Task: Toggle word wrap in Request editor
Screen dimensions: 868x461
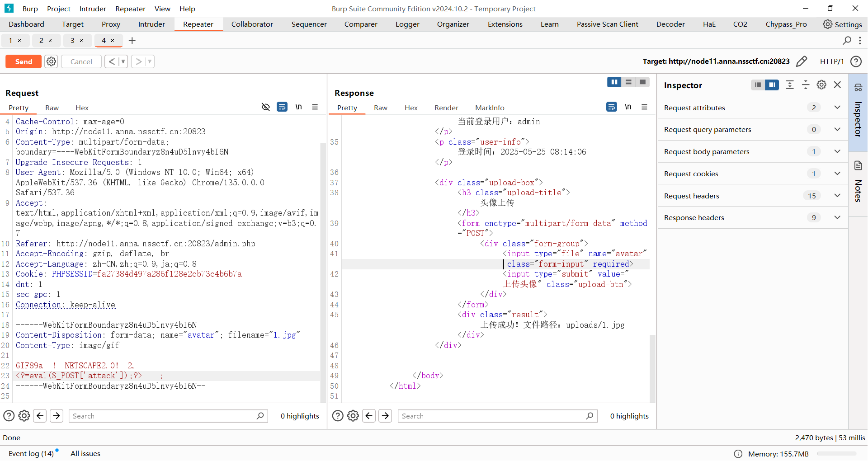Action: pyautogui.click(x=282, y=107)
